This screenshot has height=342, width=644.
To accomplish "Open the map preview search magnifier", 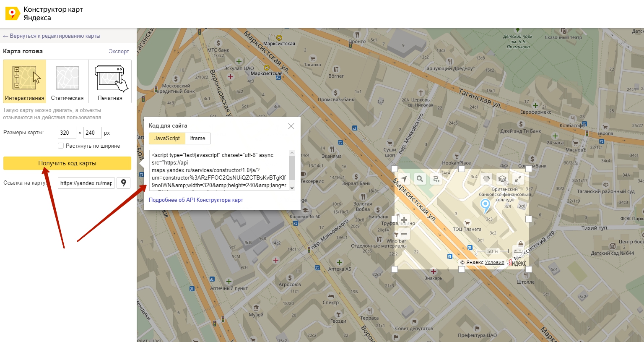I will pos(420,179).
